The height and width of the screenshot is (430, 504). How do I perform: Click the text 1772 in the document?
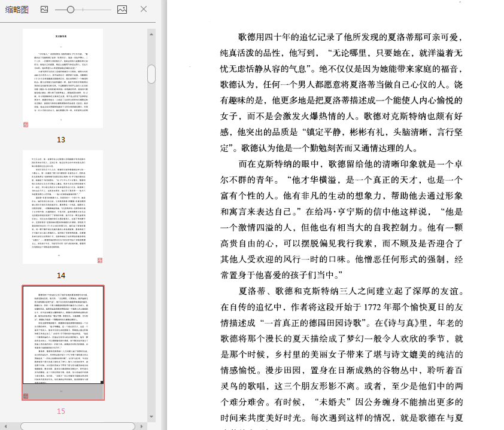pos(372,307)
